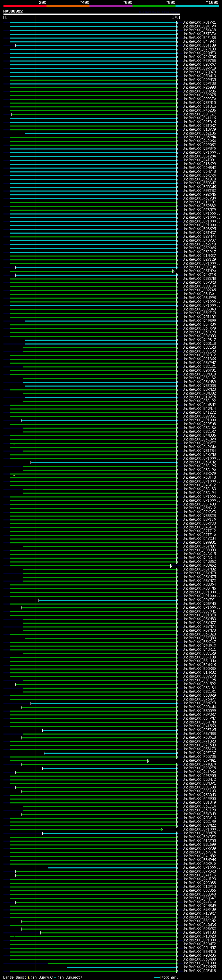Select hit UniRef100_P13023
The image size is (222, 980).
coord(199,936)
